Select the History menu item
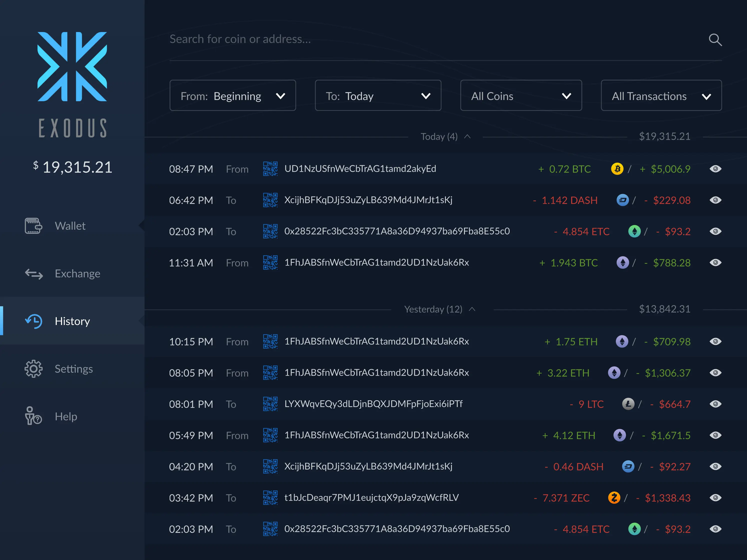The height and width of the screenshot is (560, 747). pos(72,321)
